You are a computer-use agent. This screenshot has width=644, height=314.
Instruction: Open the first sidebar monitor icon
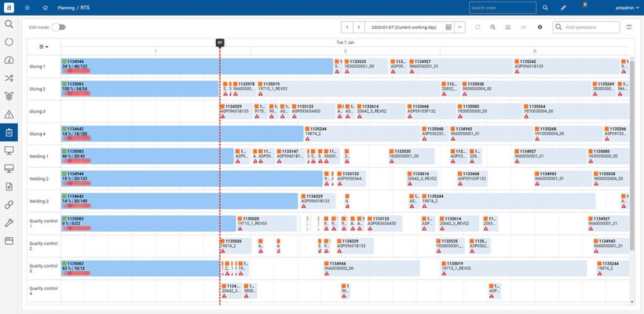(x=9, y=151)
